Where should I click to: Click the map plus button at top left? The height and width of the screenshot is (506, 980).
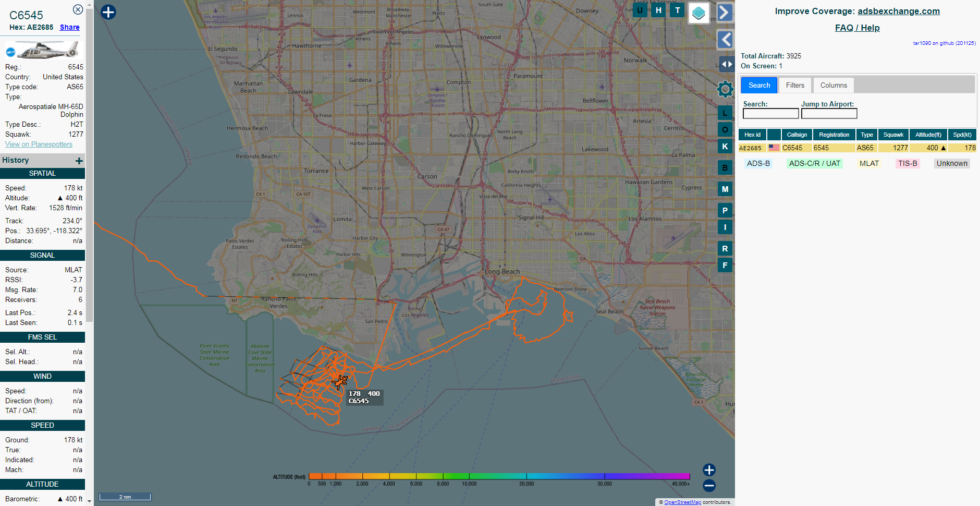pos(108,12)
